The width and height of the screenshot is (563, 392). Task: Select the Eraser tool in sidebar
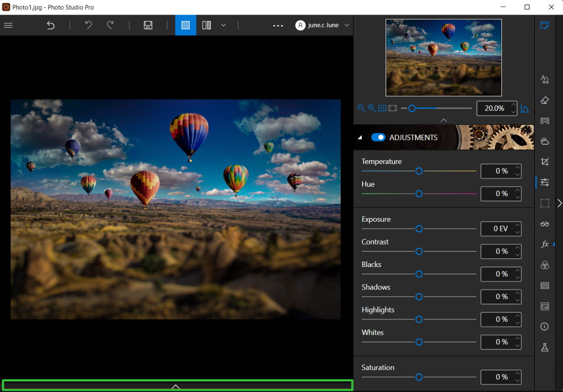tap(545, 100)
